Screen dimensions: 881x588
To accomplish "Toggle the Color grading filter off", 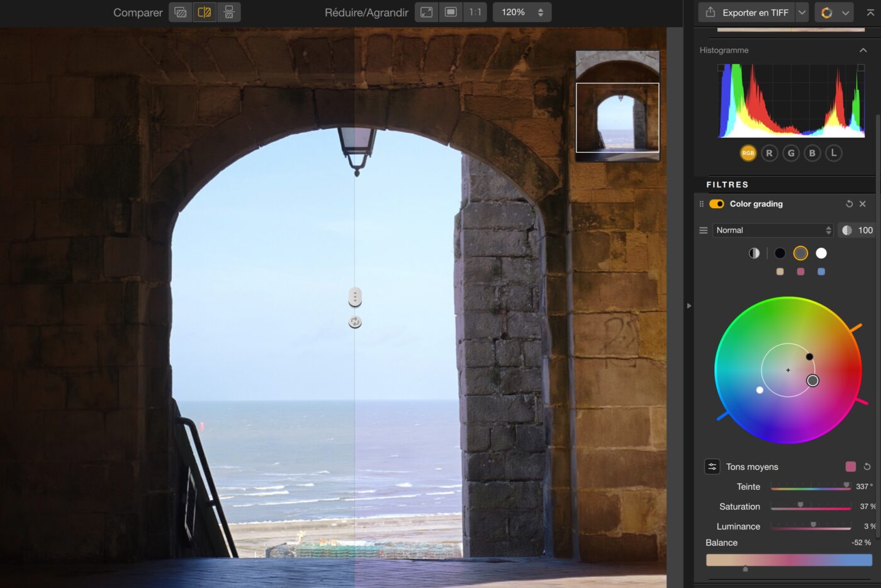I will coord(716,204).
